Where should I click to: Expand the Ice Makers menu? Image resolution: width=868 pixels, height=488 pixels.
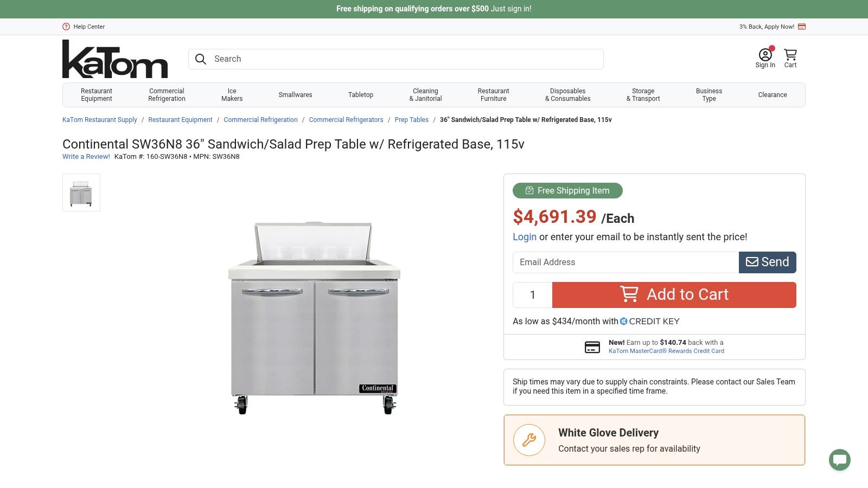coord(232,95)
